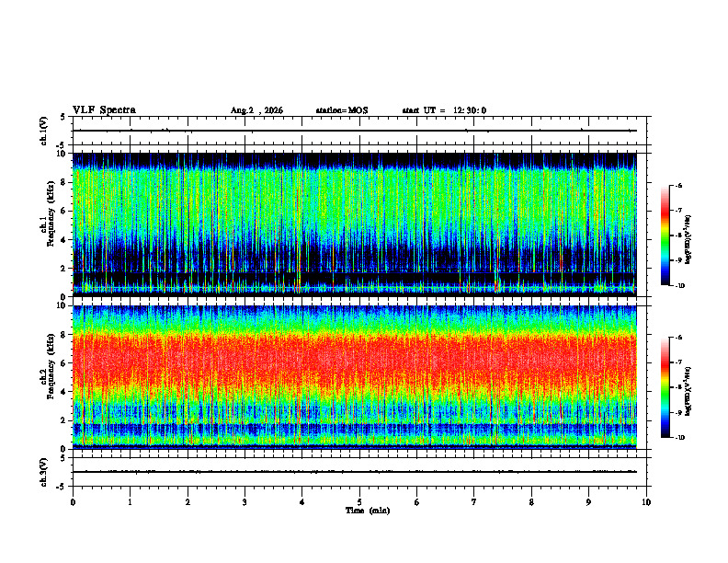Click time axis tick label "9"
728x563 pixels.
(x=588, y=502)
